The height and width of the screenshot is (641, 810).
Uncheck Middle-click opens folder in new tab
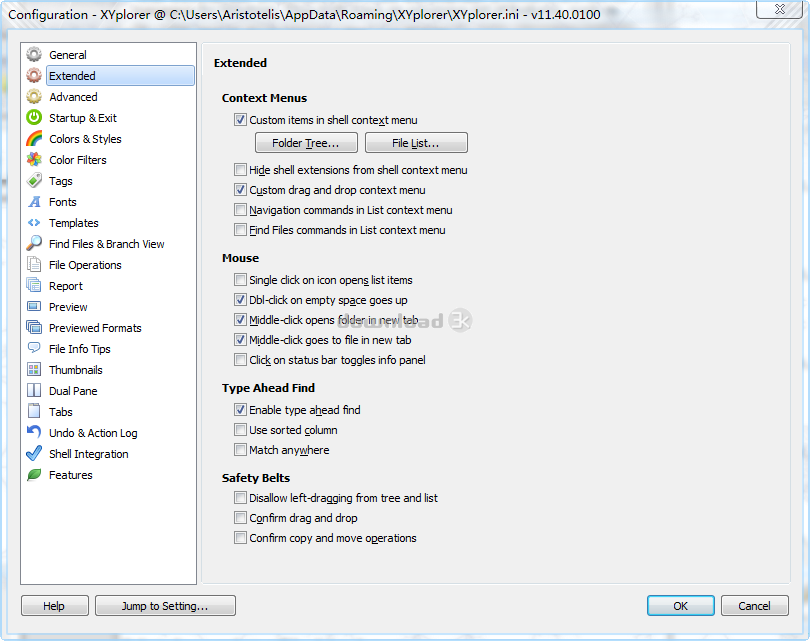tap(240, 320)
